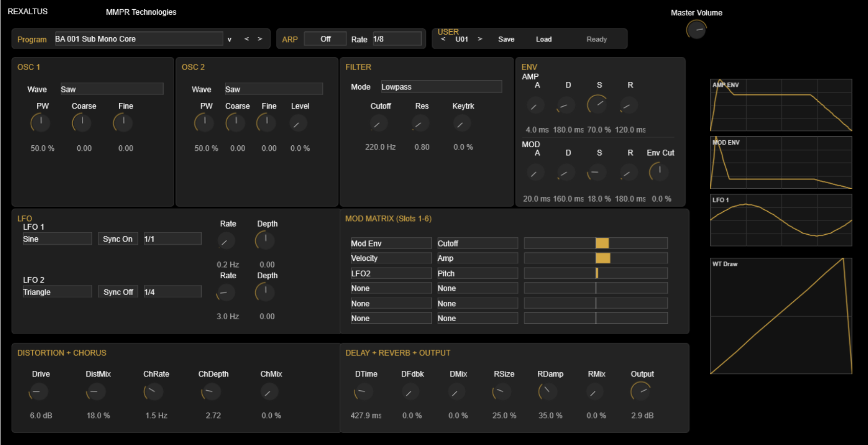Open the OSC 1 Wave dropdown
The image size is (868, 445).
[112, 89]
